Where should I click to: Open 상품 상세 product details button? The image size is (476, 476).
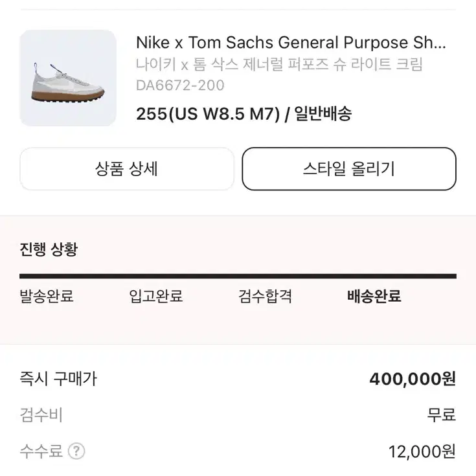(127, 169)
